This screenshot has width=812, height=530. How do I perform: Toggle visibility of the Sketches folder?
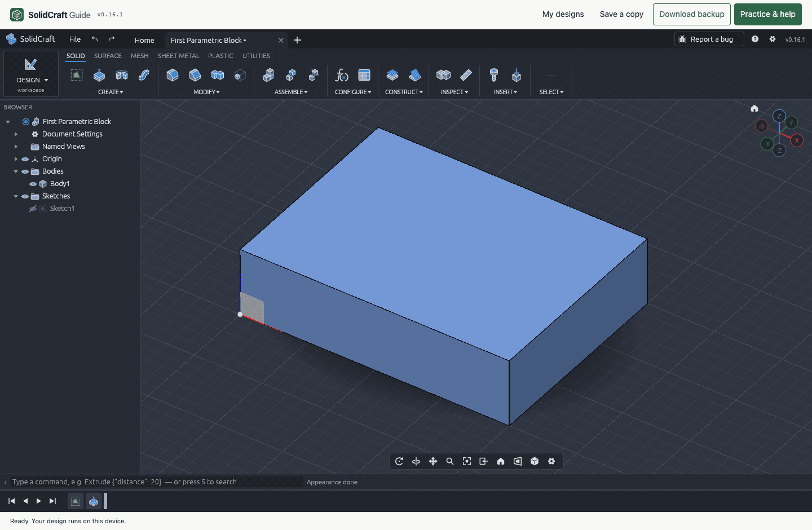(x=25, y=196)
